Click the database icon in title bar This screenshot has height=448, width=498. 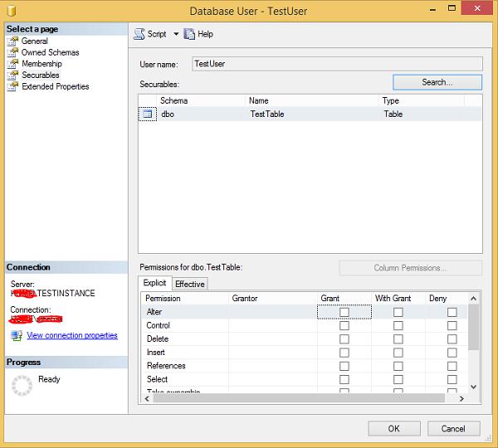12,11
